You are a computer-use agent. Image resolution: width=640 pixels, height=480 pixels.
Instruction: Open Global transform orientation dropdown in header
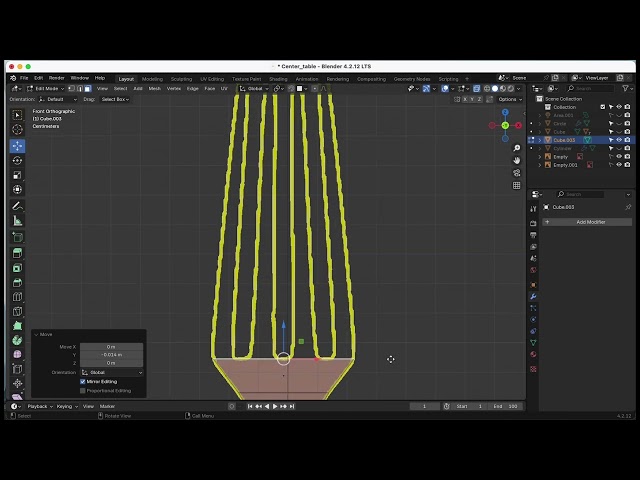coord(254,89)
